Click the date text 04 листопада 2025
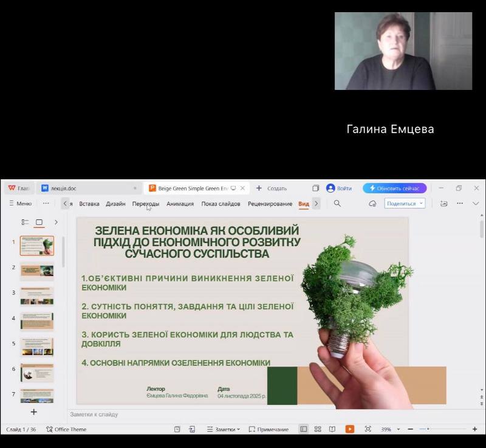486x448 pixels. click(242, 396)
